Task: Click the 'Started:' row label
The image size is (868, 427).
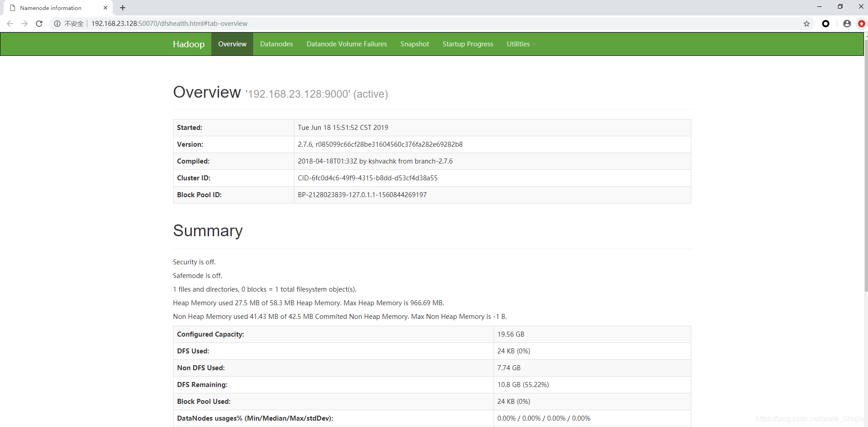Action: (x=190, y=128)
